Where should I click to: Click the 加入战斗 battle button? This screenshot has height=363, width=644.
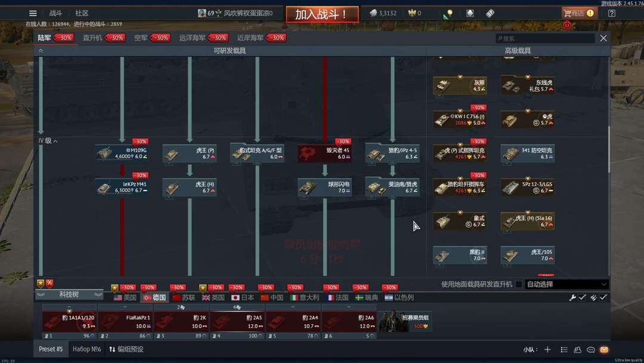322,14
